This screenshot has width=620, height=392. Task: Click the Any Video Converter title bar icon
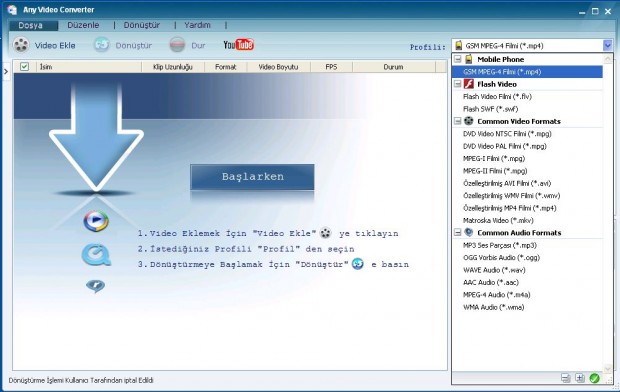click(12, 9)
